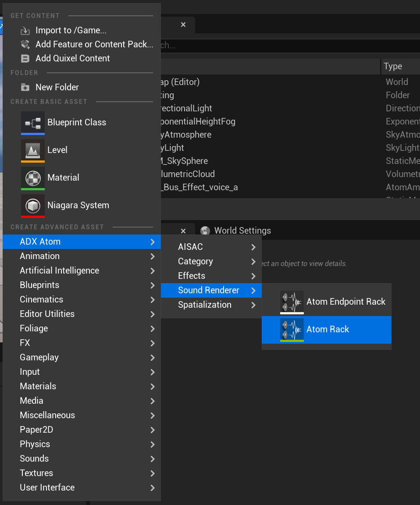The width and height of the screenshot is (420, 505).
Task: Choose Add Feature or Content Pack
Action: point(94,44)
